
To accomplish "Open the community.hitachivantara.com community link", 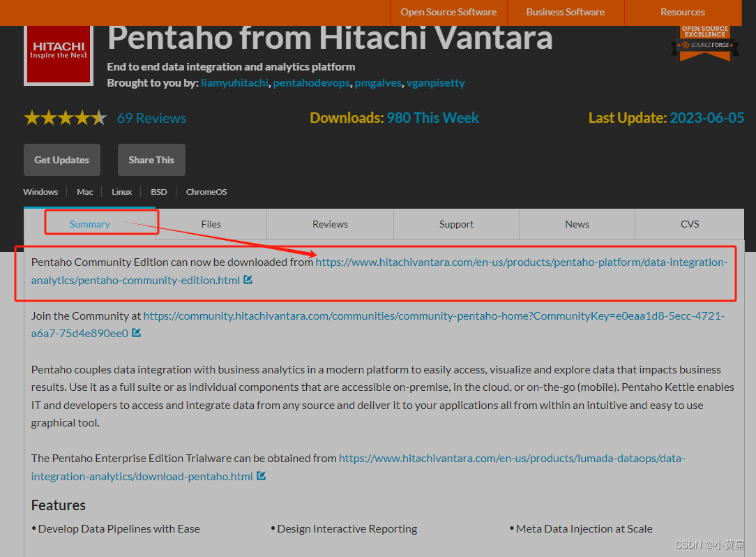I will (378, 325).
